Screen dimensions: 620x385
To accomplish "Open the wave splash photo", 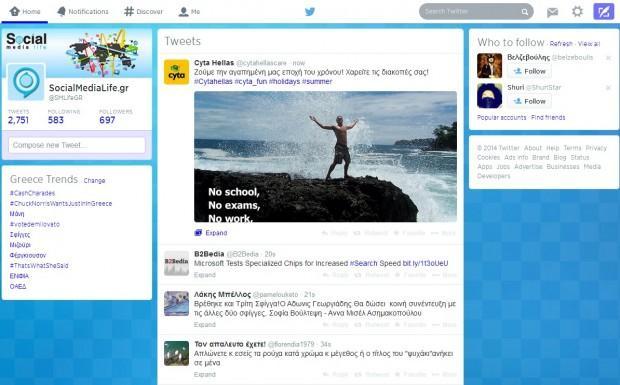I will 325,157.
